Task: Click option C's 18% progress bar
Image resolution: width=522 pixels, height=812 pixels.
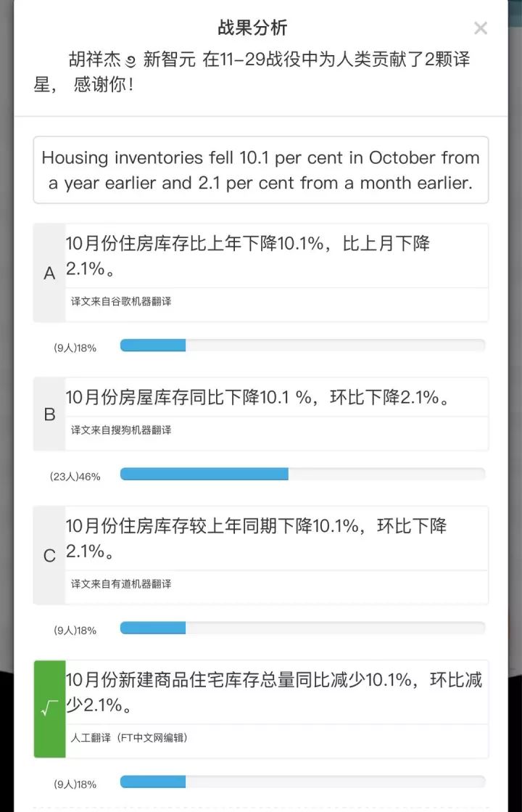Action: tap(302, 628)
